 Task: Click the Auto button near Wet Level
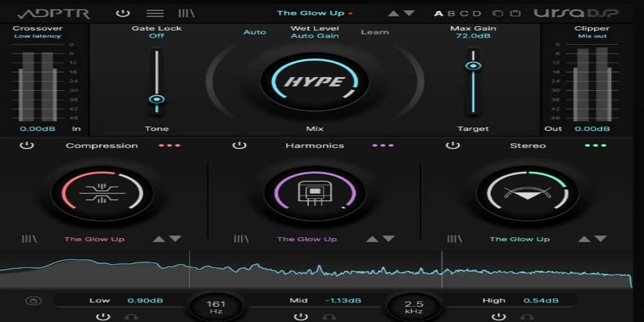254,32
